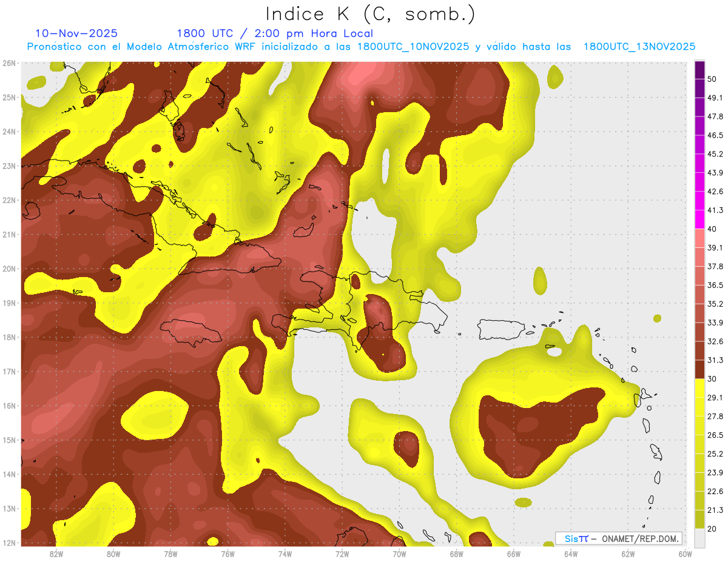Viewport: 728px width, 562px height.
Task: Click the latitude label "16N"
Action: tap(9, 406)
